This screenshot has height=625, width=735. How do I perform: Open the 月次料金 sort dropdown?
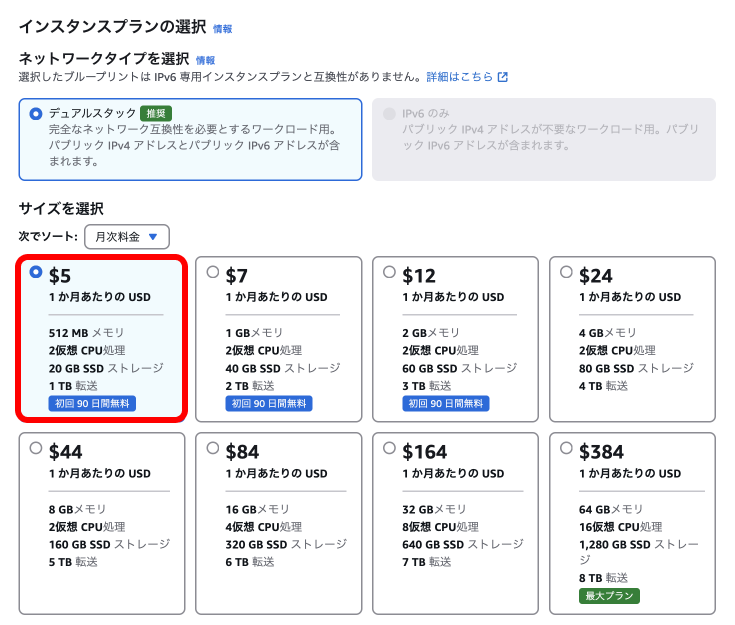(x=127, y=237)
